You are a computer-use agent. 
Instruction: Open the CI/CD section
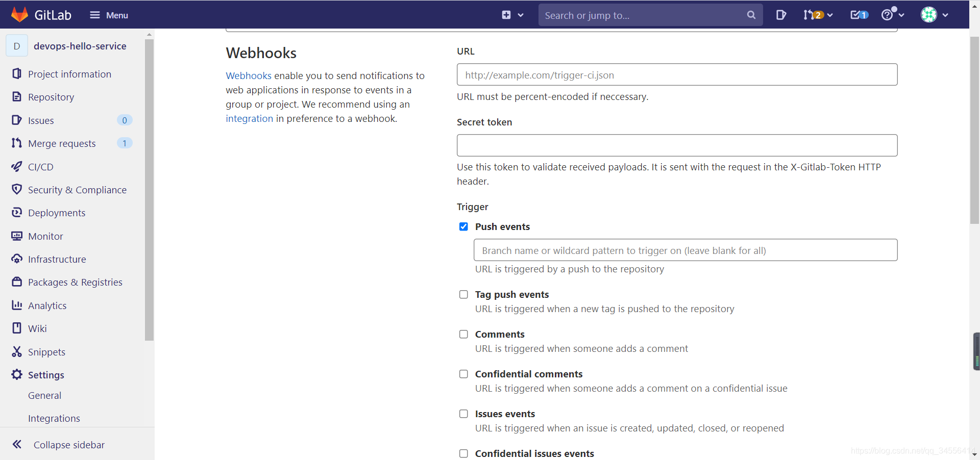coord(40,166)
